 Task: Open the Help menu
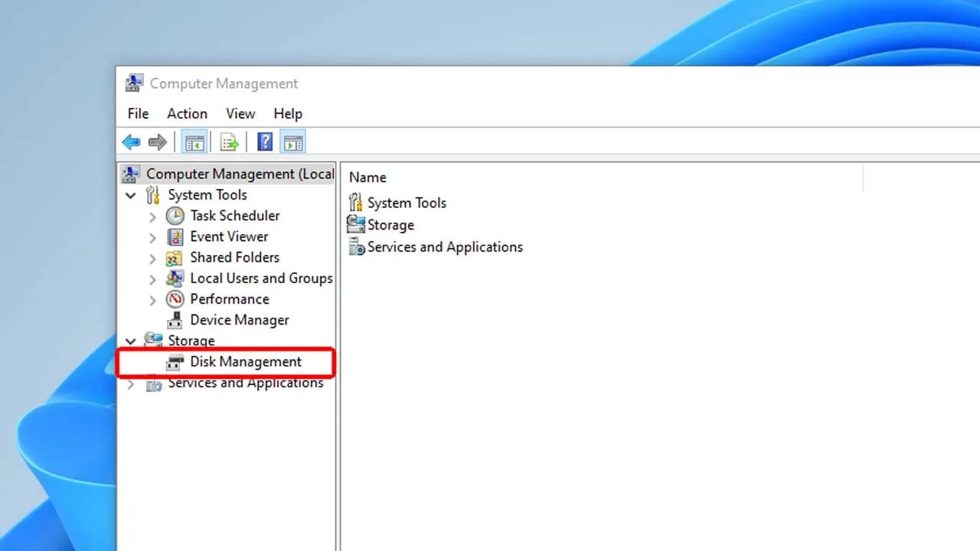288,113
